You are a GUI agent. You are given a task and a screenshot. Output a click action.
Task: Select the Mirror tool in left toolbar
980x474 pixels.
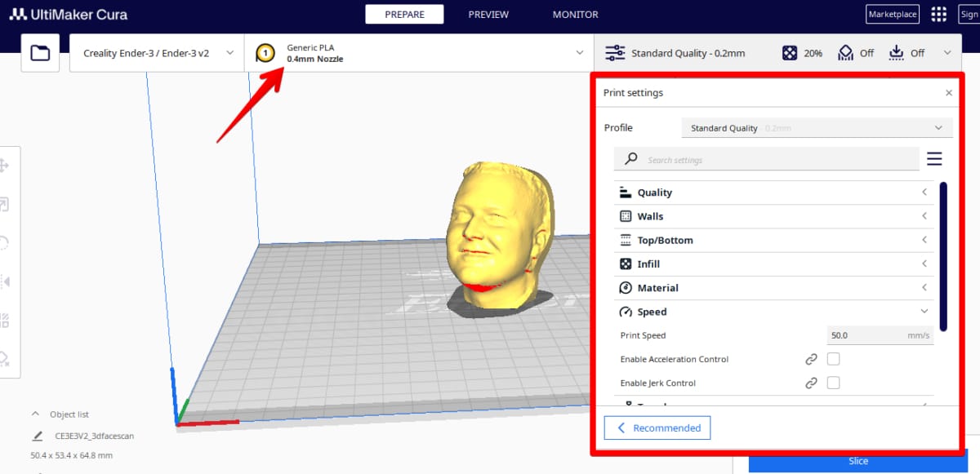point(4,281)
